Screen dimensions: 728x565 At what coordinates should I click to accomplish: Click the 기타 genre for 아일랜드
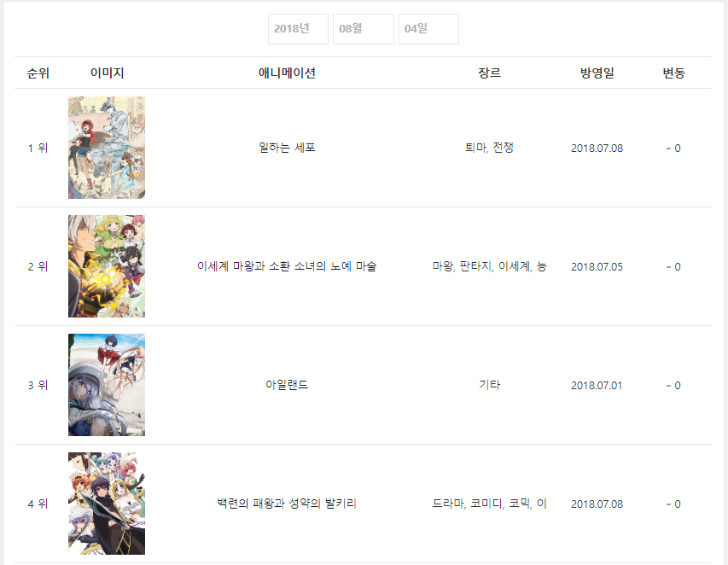489,385
